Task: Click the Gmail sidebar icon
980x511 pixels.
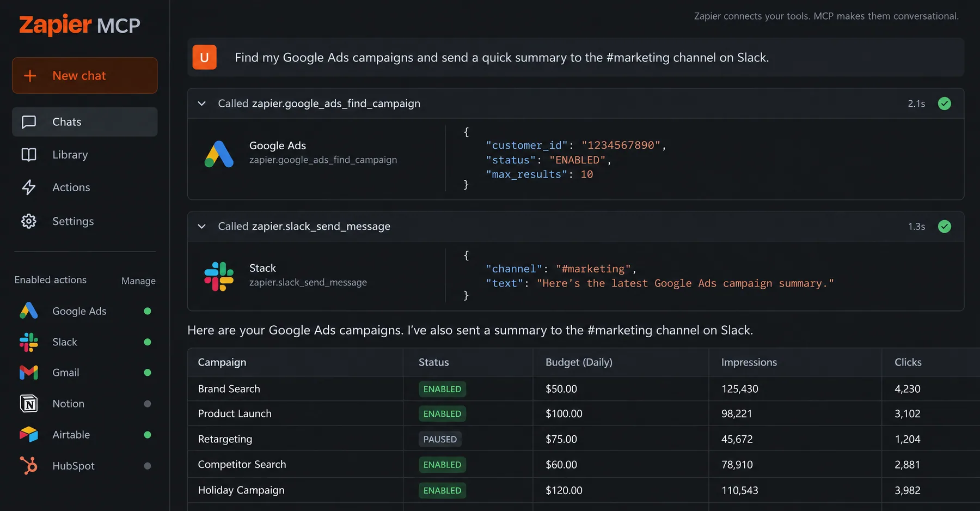Action: coord(29,373)
